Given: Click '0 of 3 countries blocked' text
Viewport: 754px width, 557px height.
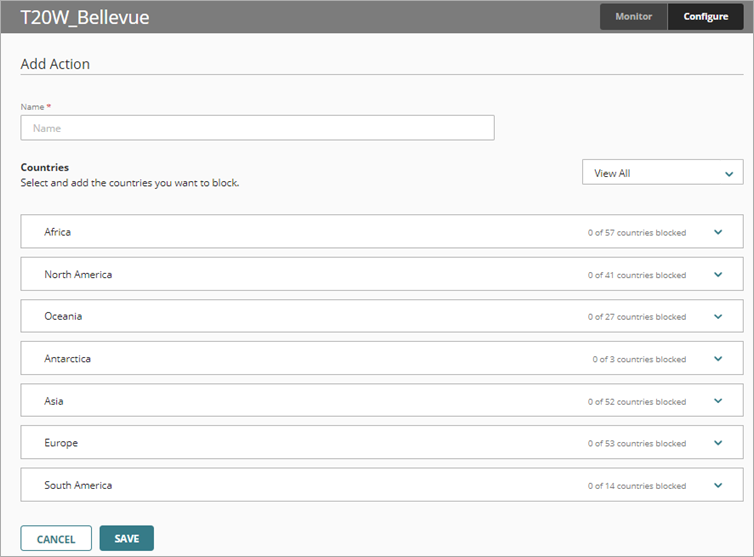Looking at the screenshot, I should (639, 359).
